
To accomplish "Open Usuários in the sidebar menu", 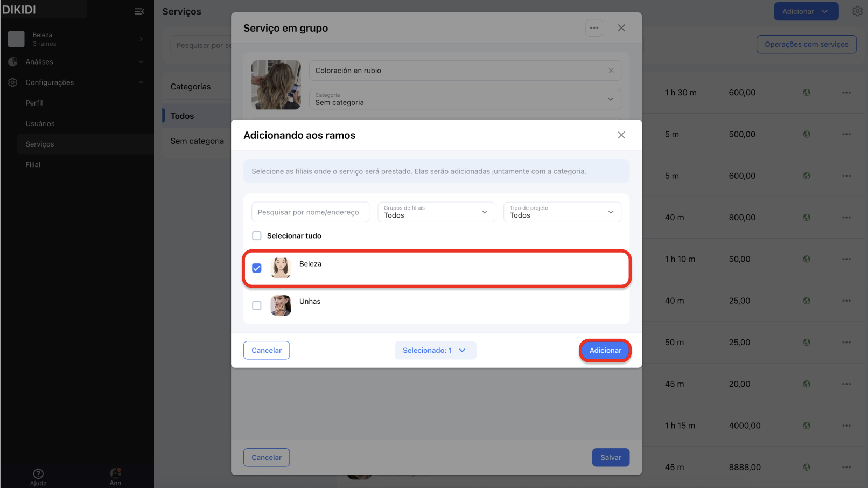I will click(40, 123).
